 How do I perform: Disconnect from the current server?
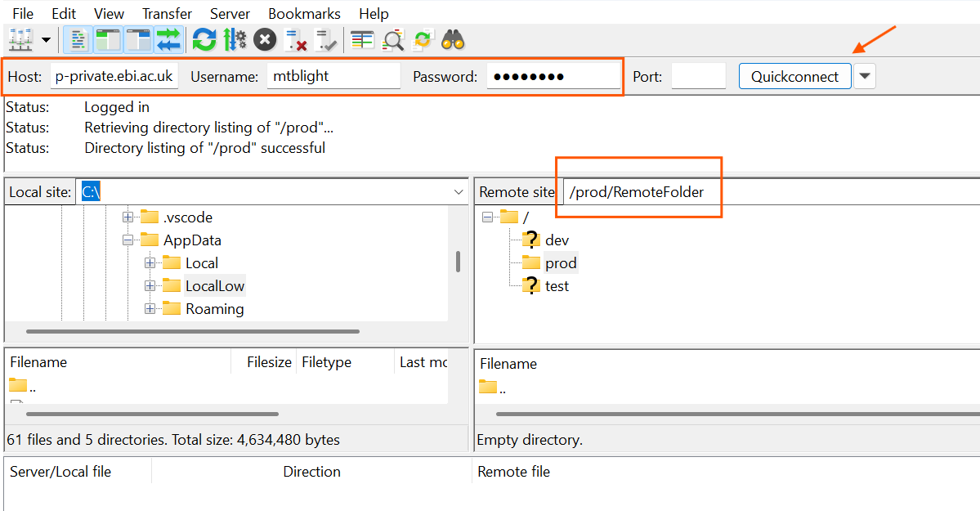coord(295,39)
